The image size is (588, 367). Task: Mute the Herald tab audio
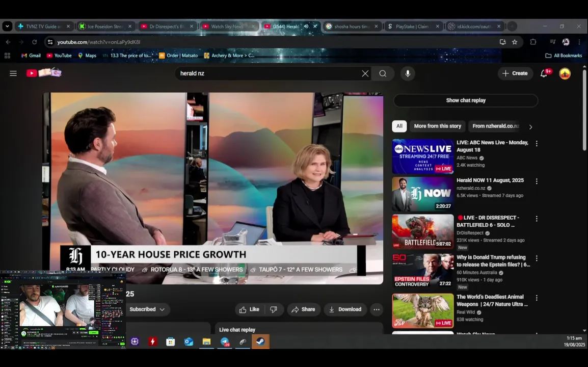pyautogui.click(x=306, y=27)
